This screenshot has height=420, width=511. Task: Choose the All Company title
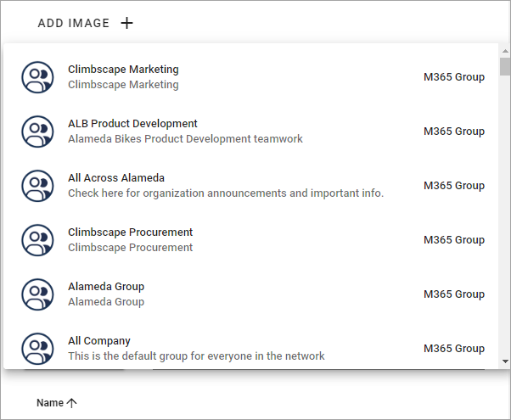point(99,341)
